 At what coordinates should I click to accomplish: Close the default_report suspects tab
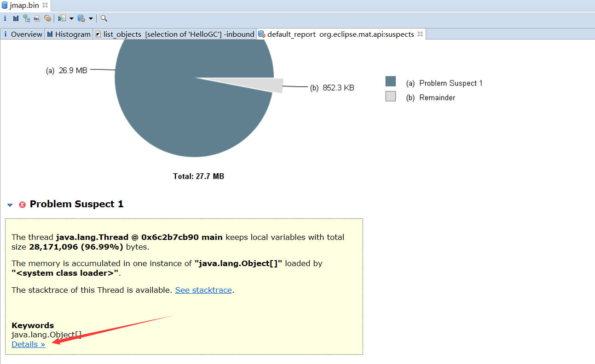(x=420, y=34)
